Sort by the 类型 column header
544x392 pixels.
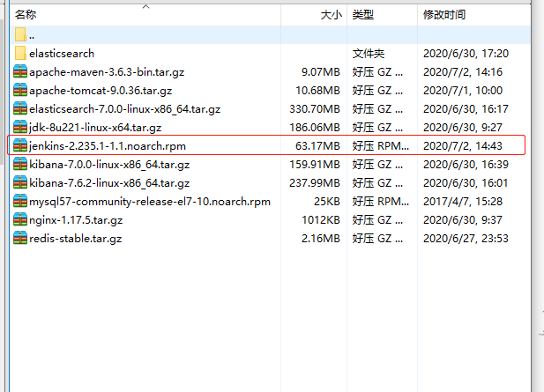coord(363,15)
